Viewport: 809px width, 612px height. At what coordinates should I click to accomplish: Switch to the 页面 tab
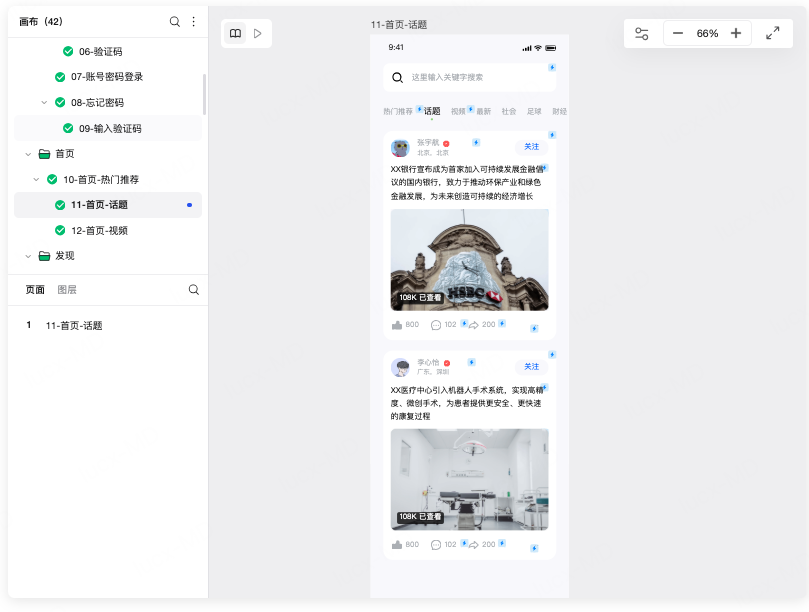tap(35, 289)
